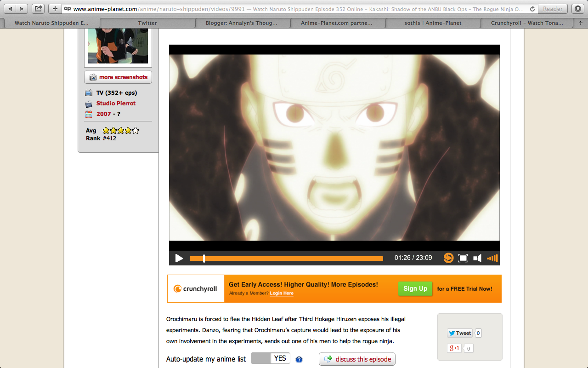Click the Tweet count bubble
Viewport: 588px width, 368px height.
(x=478, y=333)
